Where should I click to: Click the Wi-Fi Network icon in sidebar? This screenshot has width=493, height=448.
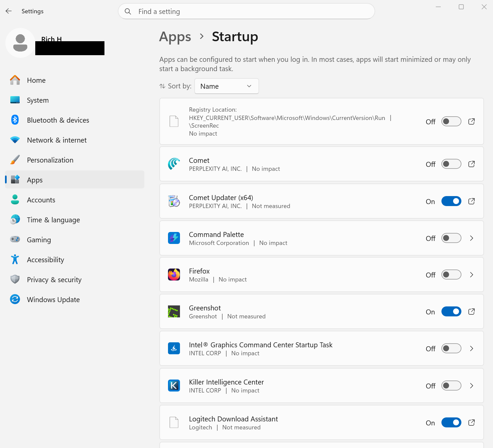click(15, 140)
